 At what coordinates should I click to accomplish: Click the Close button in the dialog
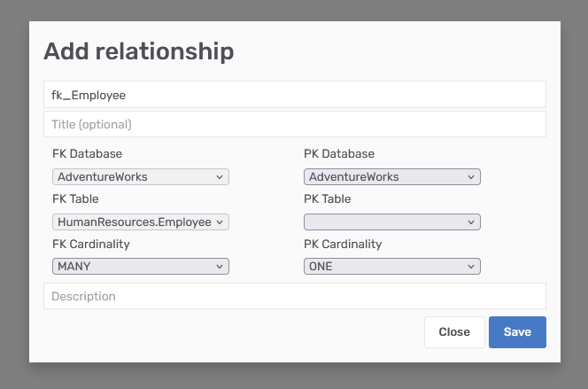[x=454, y=332]
